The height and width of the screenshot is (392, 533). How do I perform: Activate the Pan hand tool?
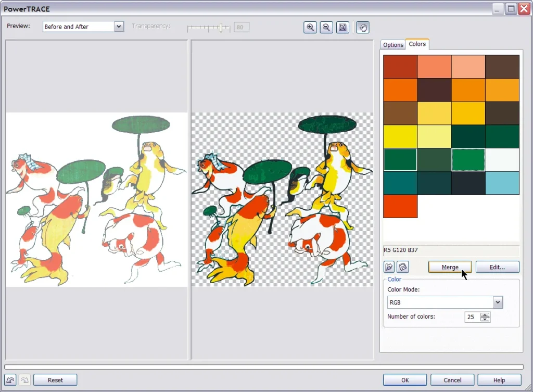point(362,27)
